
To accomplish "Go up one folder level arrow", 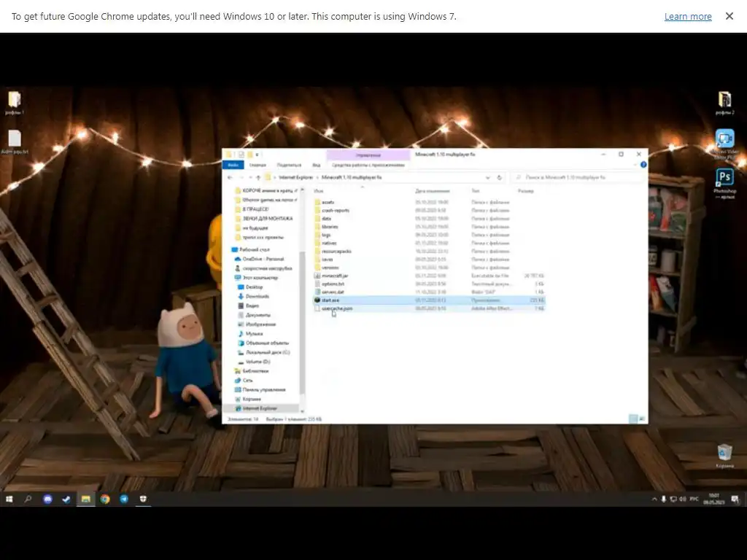I will (x=258, y=177).
